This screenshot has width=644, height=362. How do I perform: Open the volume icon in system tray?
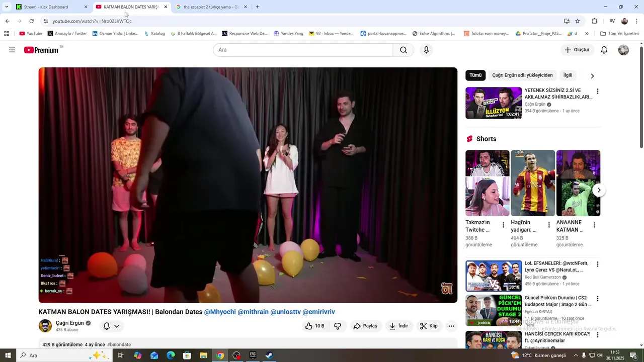(x=600, y=355)
